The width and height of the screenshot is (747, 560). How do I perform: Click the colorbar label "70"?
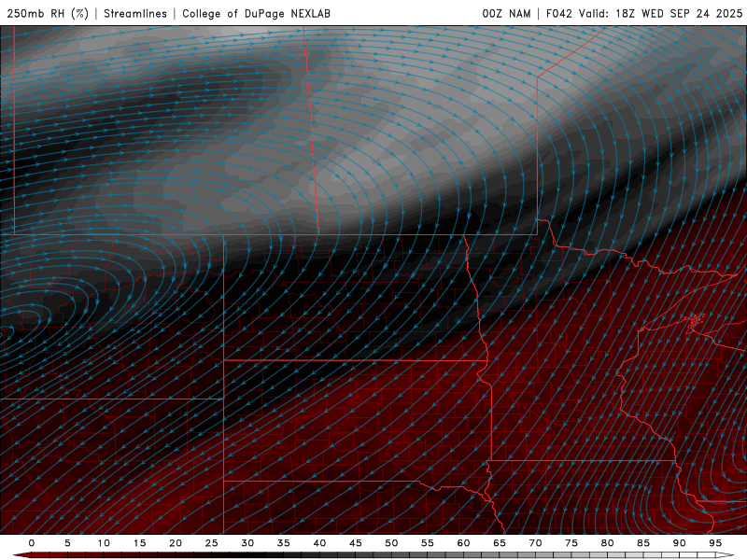point(535,543)
